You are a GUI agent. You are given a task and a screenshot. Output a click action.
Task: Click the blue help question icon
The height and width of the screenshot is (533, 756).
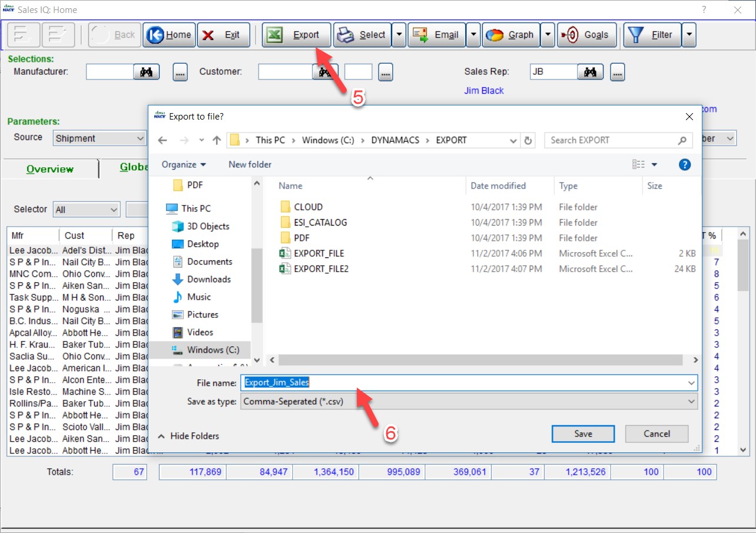(x=685, y=164)
